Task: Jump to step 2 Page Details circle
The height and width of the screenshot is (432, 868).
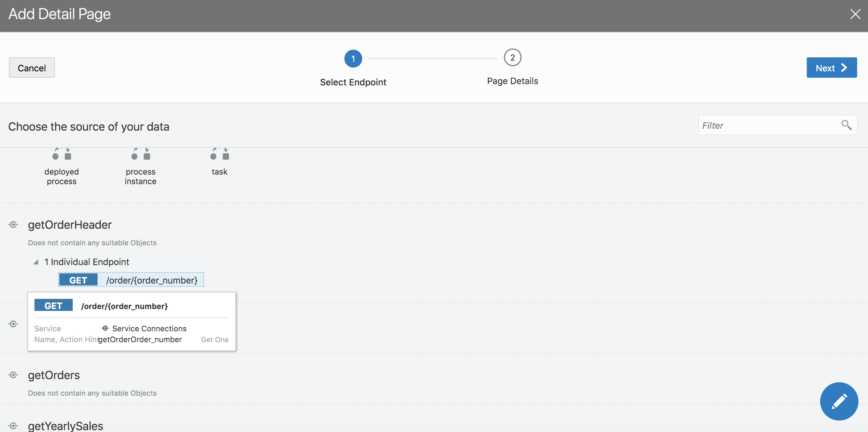Action: [x=512, y=58]
